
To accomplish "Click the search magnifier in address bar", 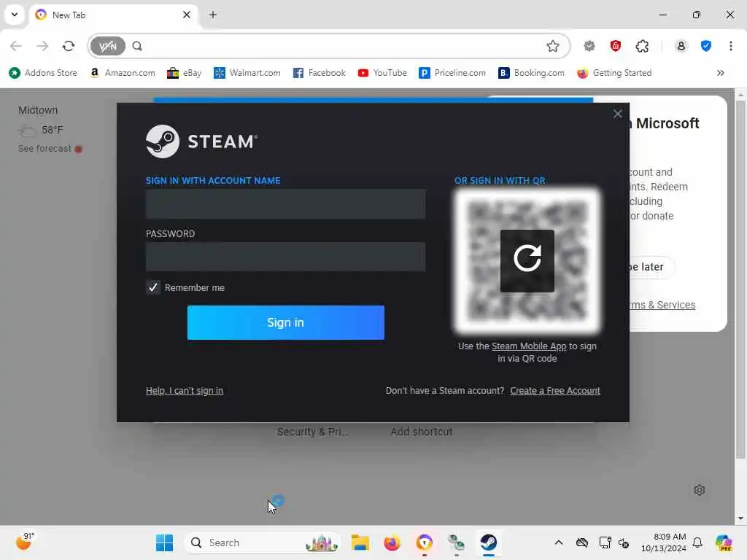I will point(137,46).
